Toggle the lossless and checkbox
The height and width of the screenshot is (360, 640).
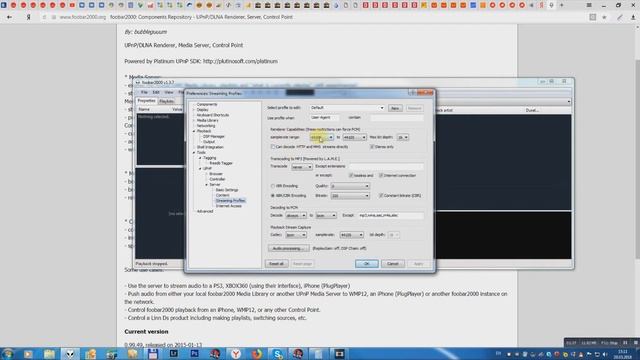coord(351,176)
